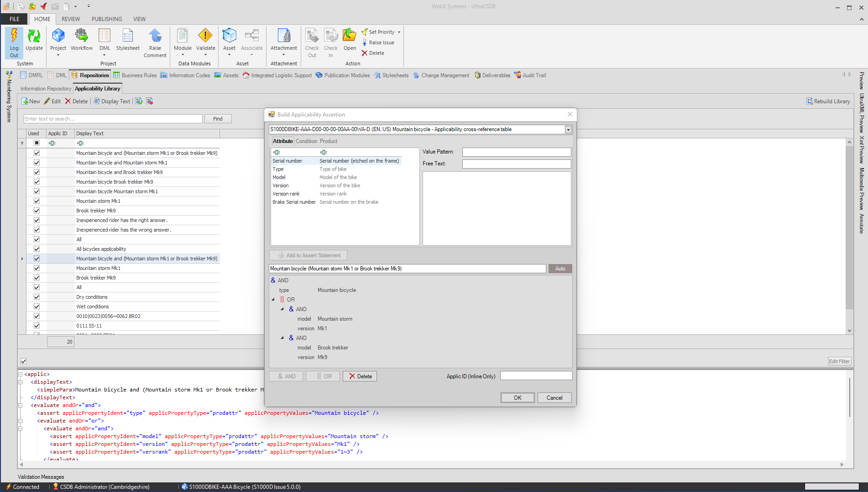Click the DML ribbon icon
The height and width of the screenshot is (492, 868).
pos(105,36)
